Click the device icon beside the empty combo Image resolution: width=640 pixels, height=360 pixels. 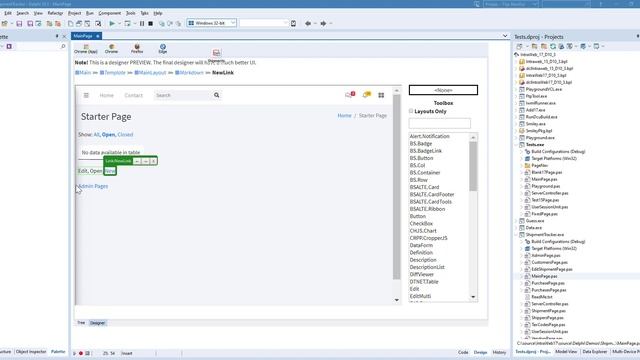pos(293,23)
